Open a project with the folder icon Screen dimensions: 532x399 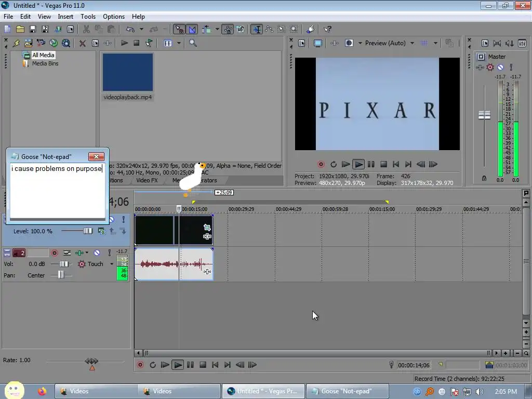(20, 29)
